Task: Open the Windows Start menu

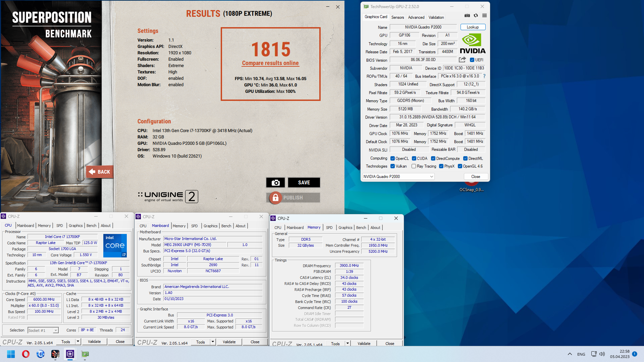Action: (11, 354)
